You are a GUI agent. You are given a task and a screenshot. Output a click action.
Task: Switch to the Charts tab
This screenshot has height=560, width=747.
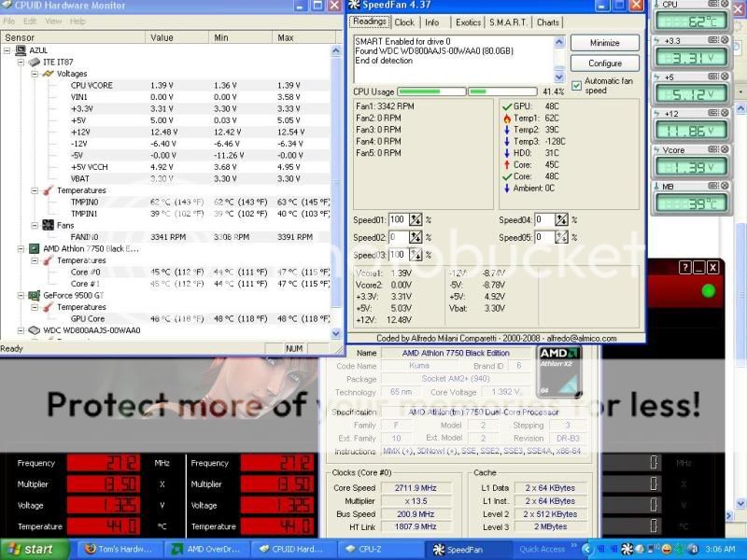pyautogui.click(x=548, y=22)
